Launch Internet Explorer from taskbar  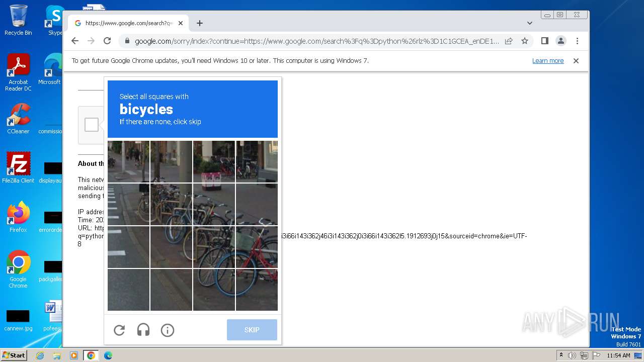40,355
